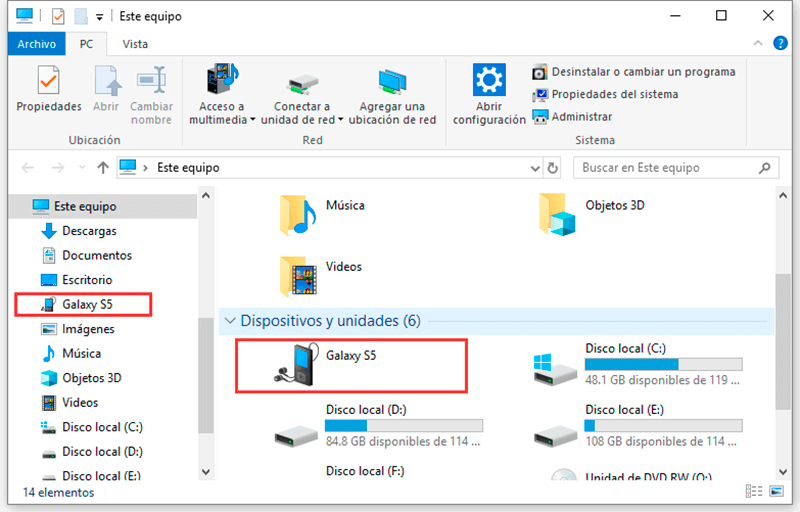The height and width of the screenshot is (512, 800).
Task: Click Administrar in the Sistema group
Action: coord(572,117)
